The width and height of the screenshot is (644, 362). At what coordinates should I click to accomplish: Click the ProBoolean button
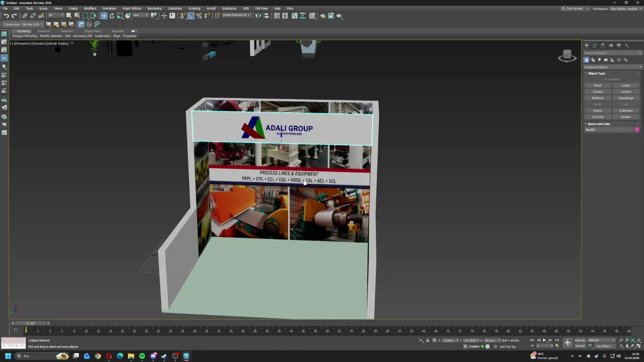(626, 111)
